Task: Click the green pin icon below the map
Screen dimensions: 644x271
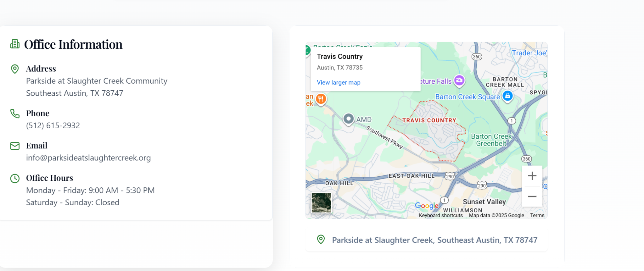Action: pyautogui.click(x=321, y=239)
